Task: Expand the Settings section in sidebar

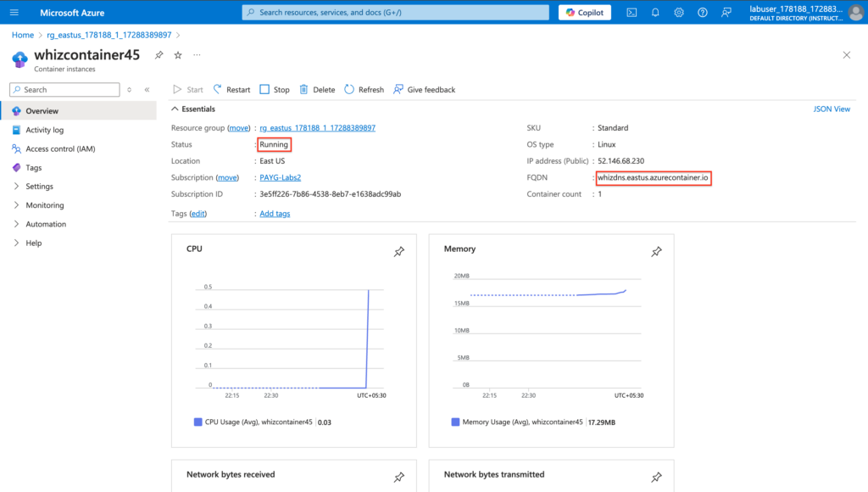Action: [x=39, y=187]
